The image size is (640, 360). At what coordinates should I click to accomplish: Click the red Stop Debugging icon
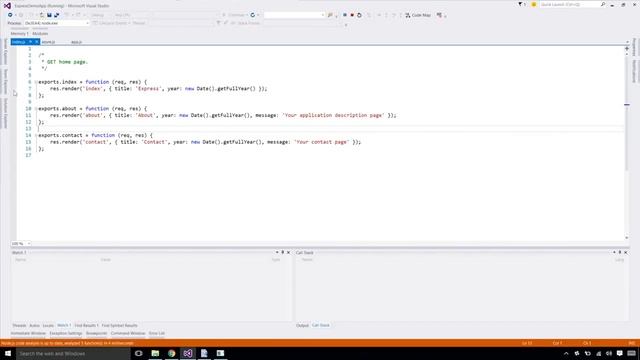(x=352, y=15)
